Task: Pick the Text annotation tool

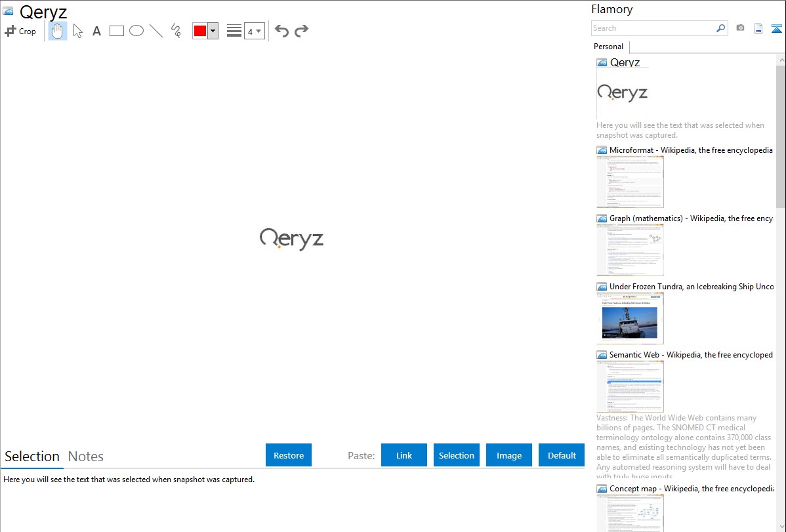Action: pos(96,31)
